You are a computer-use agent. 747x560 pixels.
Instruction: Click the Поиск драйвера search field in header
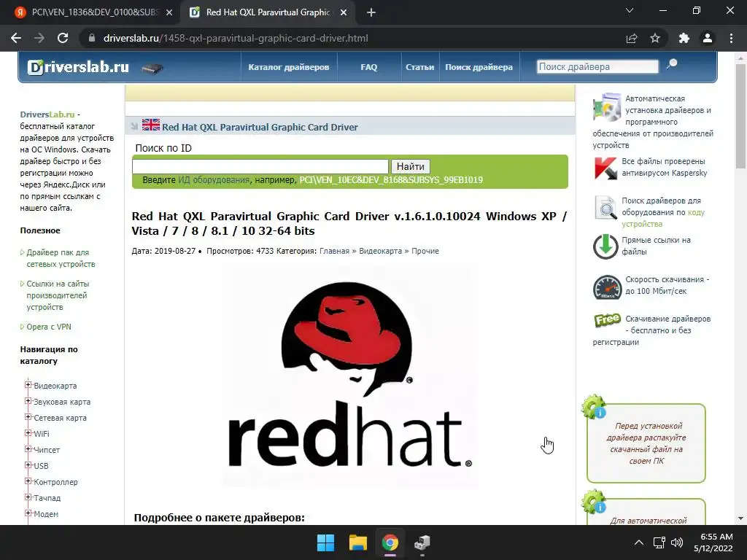[597, 66]
